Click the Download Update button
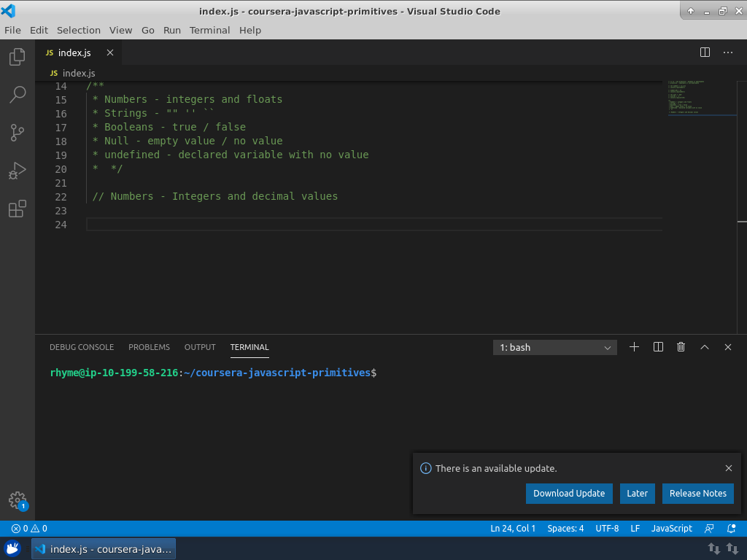This screenshot has height=560, width=747. click(x=568, y=494)
